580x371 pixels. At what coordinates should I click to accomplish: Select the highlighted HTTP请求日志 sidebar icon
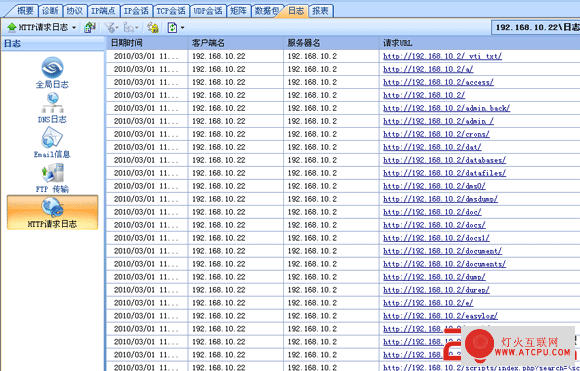pos(53,212)
